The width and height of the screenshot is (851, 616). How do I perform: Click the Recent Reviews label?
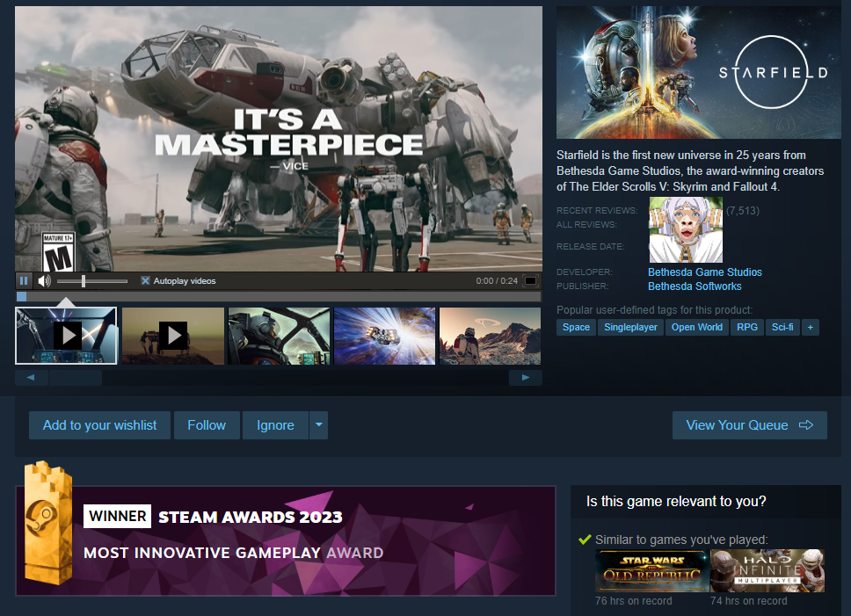pos(597,210)
